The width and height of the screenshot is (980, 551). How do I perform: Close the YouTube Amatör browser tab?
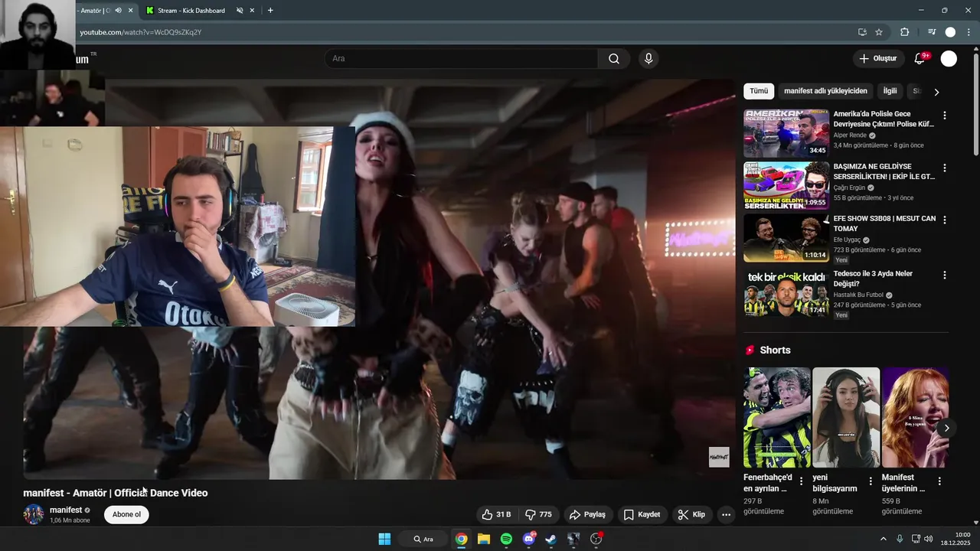coord(130,11)
